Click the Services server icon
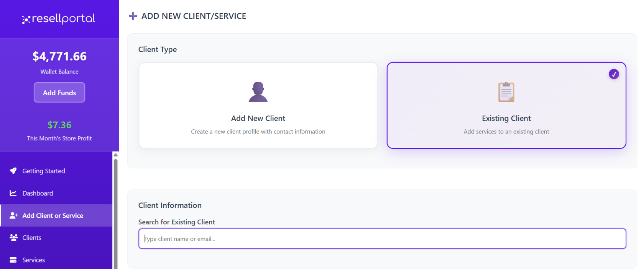The image size is (644, 269). [13, 260]
